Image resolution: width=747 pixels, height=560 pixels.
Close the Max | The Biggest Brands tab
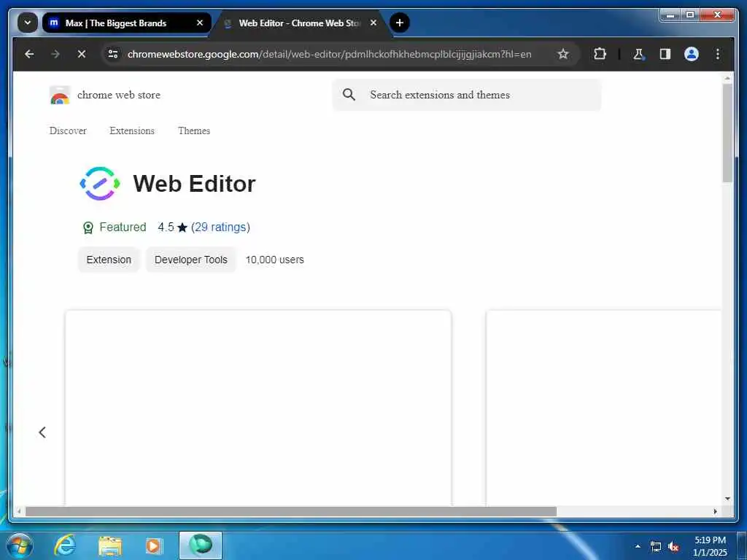click(200, 23)
